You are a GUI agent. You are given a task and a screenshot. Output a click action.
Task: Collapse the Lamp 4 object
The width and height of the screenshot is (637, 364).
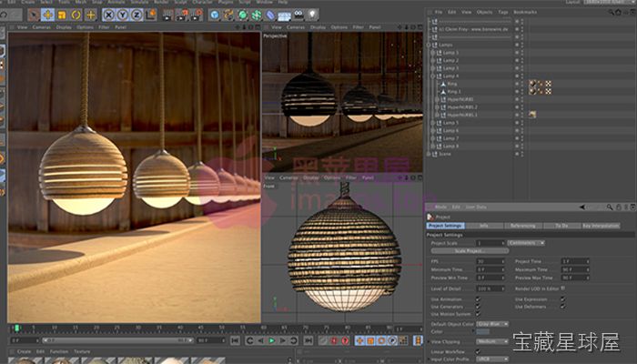click(433, 76)
